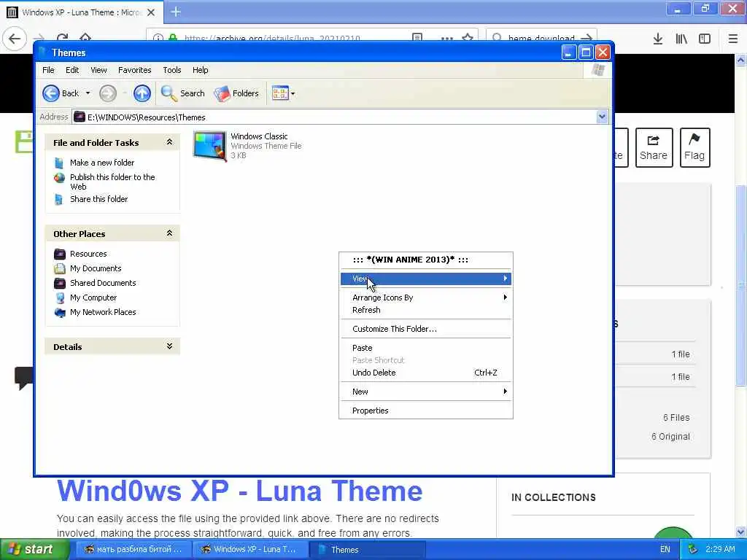
Task: Go to Resources in Other Places
Action: (x=88, y=254)
